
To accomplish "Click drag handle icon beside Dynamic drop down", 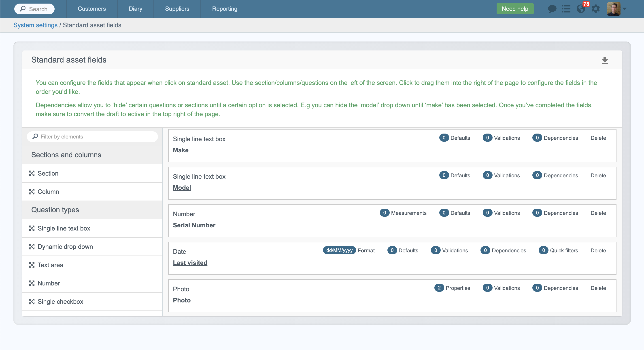I will 32,247.
